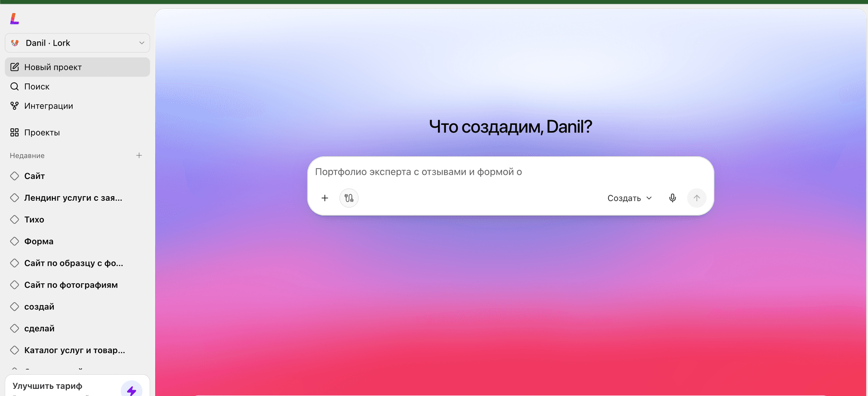Image resolution: width=868 pixels, height=396 pixels.
Task: Click the integrations tool icon in prompt box
Action: coord(349,198)
